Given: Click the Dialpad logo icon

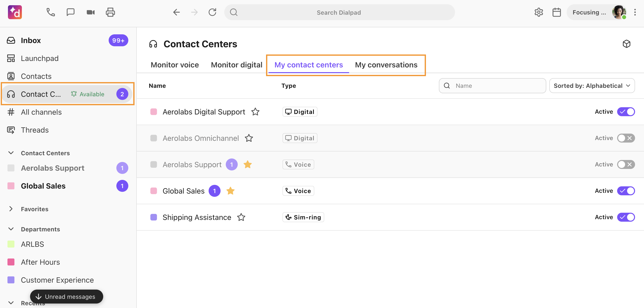Looking at the screenshot, I should pos(15,12).
